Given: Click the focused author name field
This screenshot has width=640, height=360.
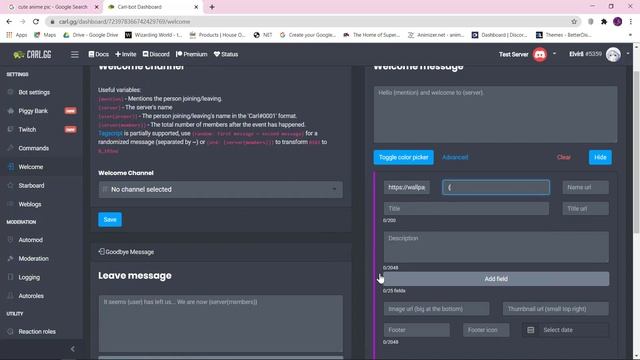Looking at the screenshot, I should 496,187.
